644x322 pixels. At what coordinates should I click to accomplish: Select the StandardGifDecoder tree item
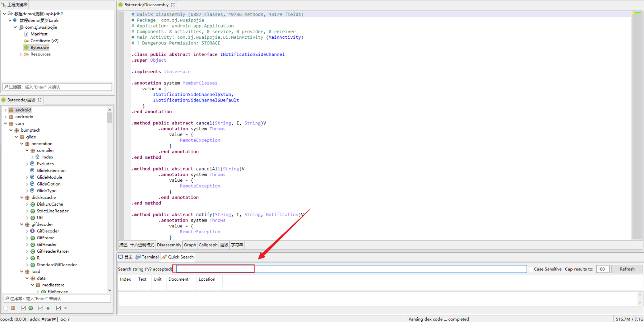57,265
